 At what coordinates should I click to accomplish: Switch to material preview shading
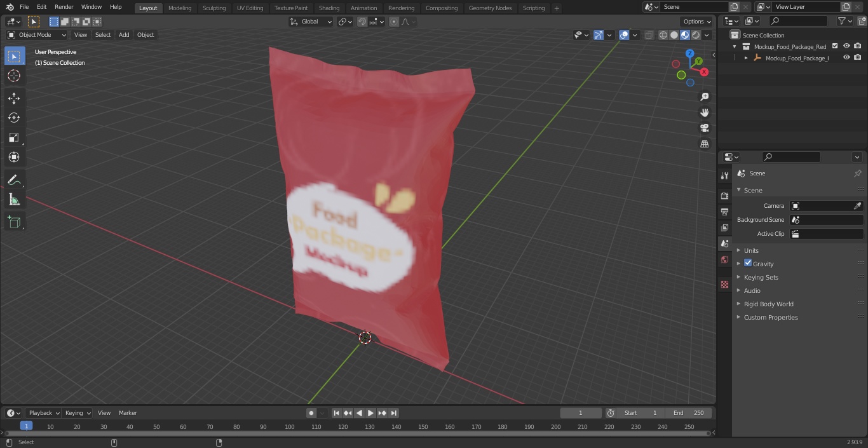point(685,35)
